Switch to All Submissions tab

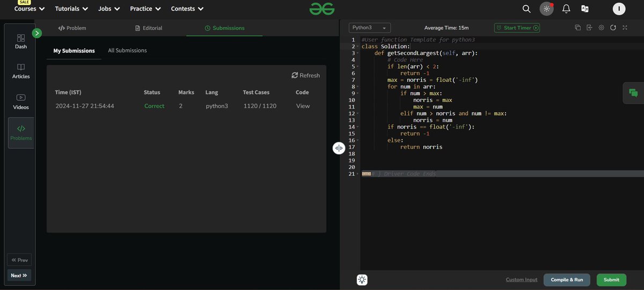pos(127,50)
